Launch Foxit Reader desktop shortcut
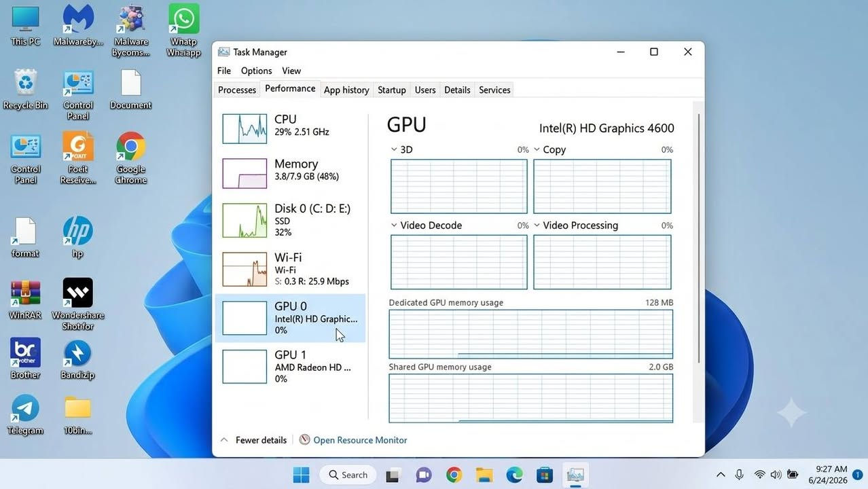This screenshot has width=868, height=489. click(x=78, y=158)
